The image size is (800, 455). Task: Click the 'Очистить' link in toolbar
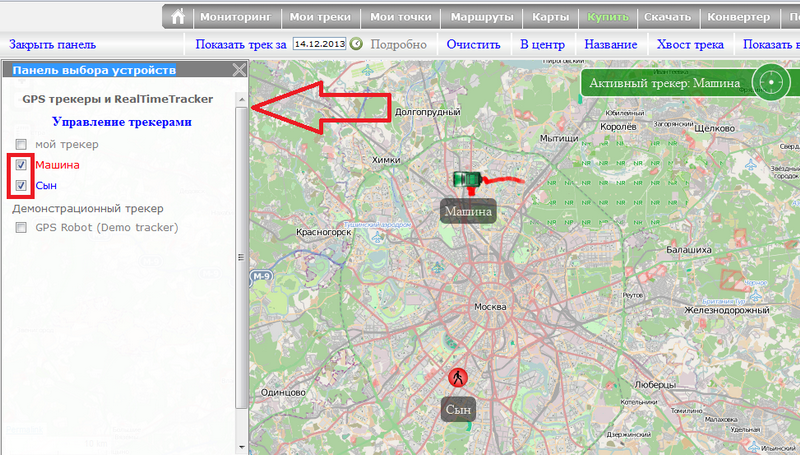point(473,45)
